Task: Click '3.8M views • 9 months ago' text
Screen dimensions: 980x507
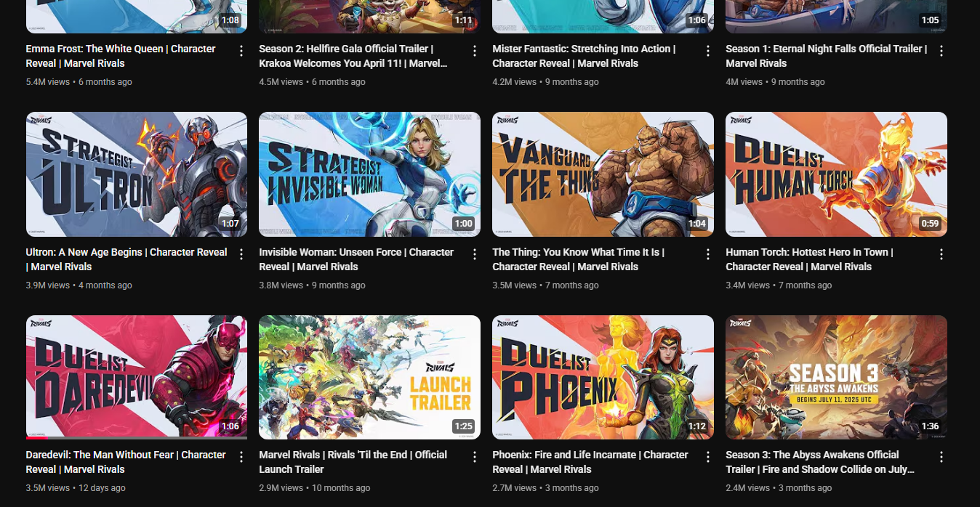Action: click(312, 285)
